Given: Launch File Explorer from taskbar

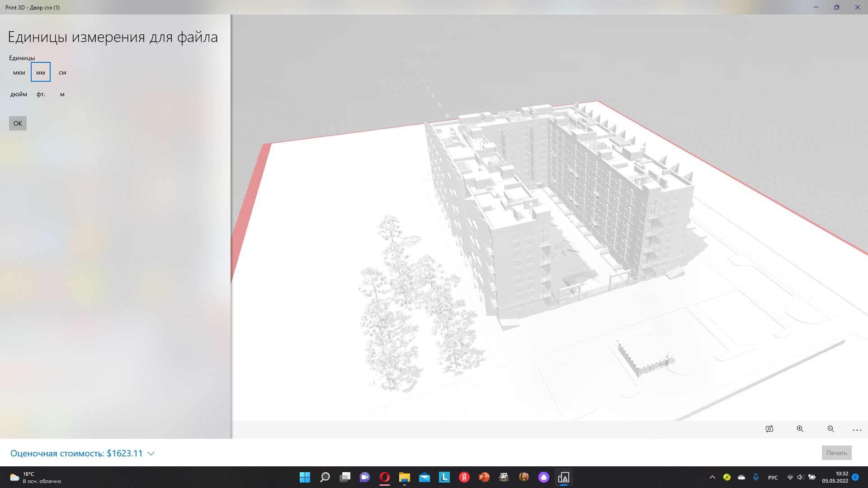Looking at the screenshot, I should (x=404, y=477).
